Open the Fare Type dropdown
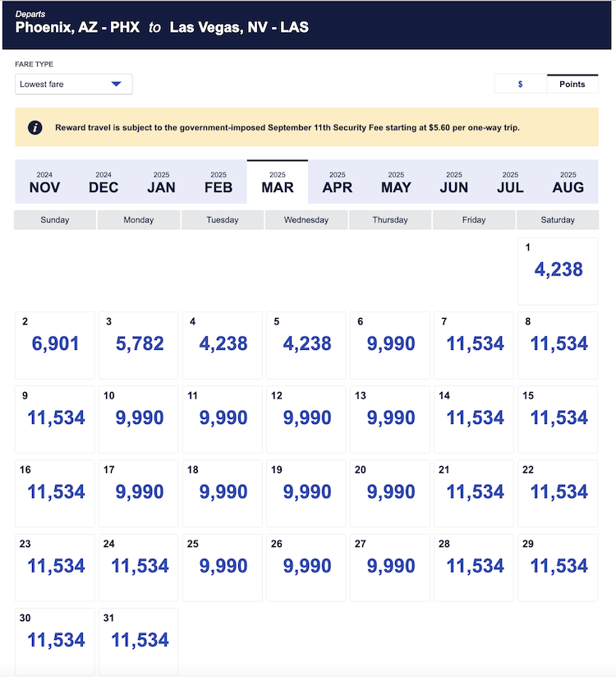The width and height of the screenshot is (616, 677). tap(73, 84)
